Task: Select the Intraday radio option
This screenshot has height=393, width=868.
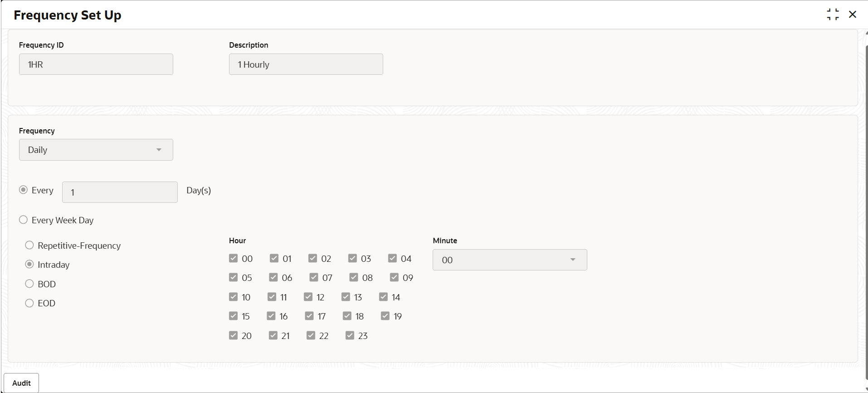Action: [29, 265]
